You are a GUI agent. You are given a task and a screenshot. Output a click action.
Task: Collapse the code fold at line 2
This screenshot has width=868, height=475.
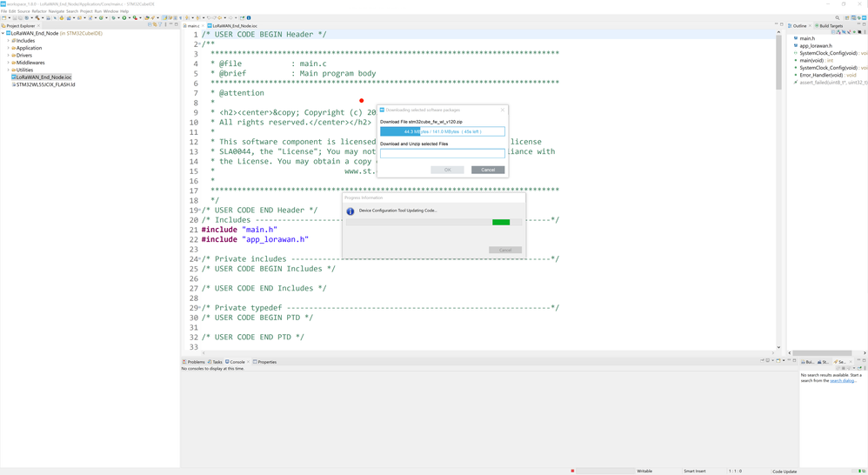[x=200, y=44]
